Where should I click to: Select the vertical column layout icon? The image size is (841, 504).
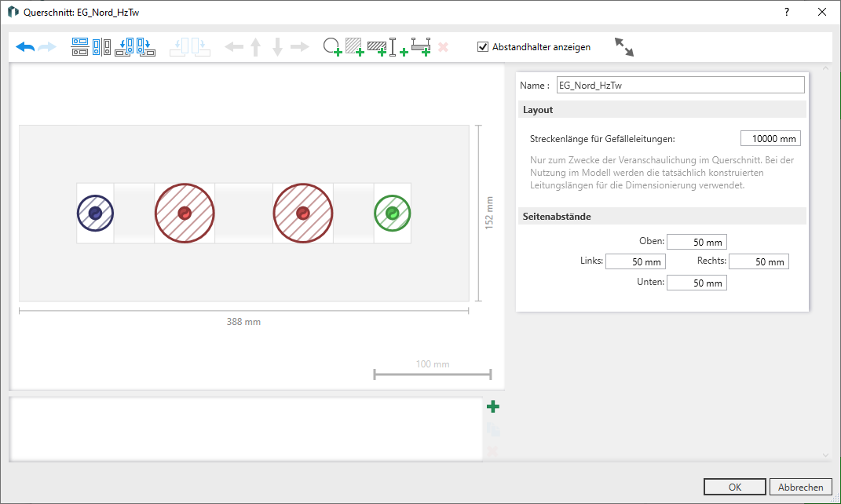101,47
